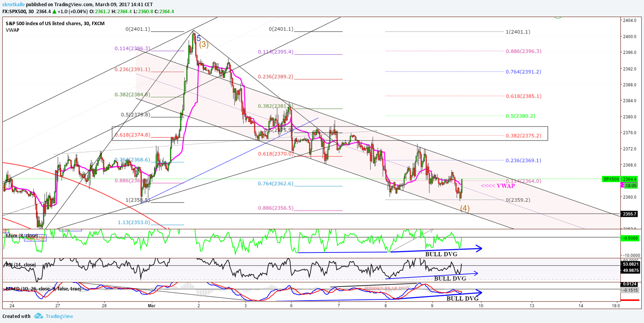Select the 0.618(2374.8) Fibonacci label

point(132,135)
